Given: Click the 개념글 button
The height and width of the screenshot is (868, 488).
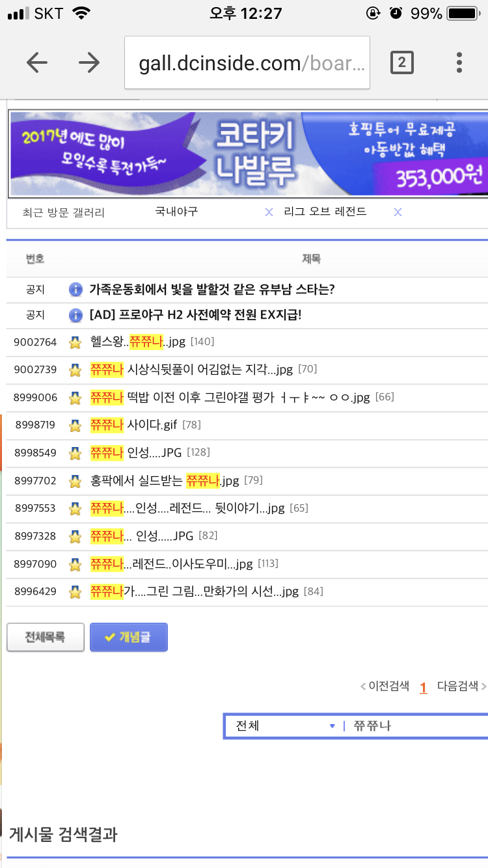Looking at the screenshot, I should pyautogui.click(x=129, y=637).
